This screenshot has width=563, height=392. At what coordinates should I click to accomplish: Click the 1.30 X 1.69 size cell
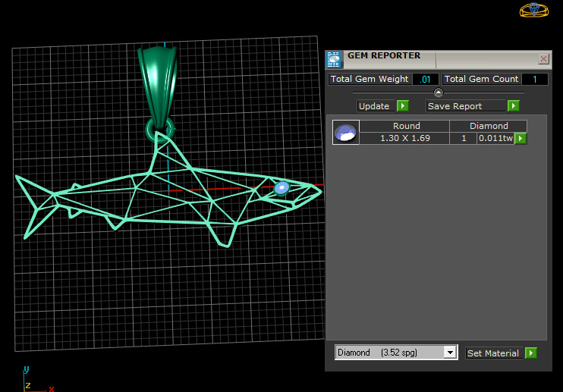point(404,138)
